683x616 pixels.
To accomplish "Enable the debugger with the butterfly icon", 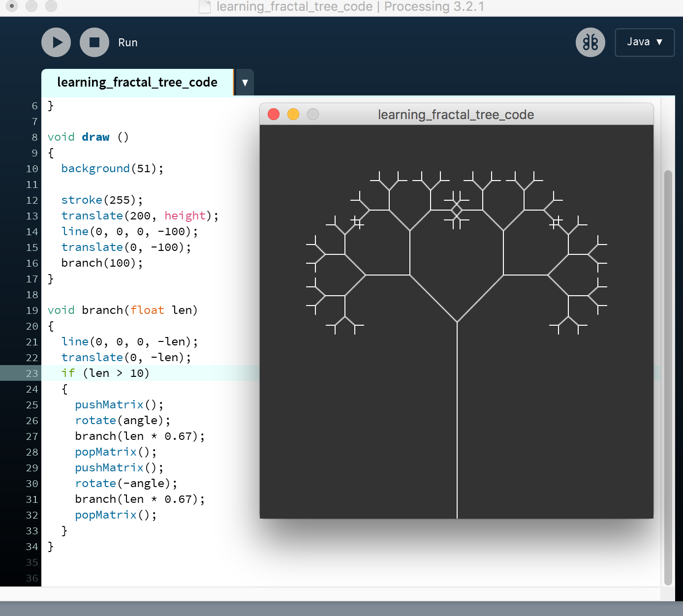I will pos(590,42).
